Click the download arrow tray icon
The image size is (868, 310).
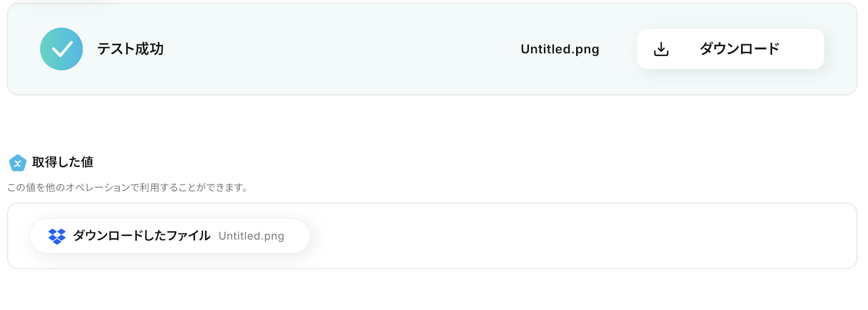pos(661,49)
